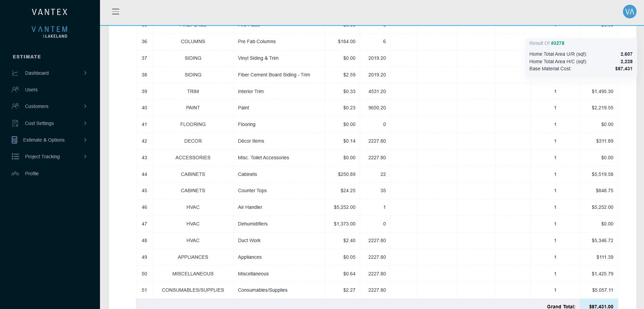Expand the Project Tracking chevron
644x309 pixels.
click(x=85, y=157)
